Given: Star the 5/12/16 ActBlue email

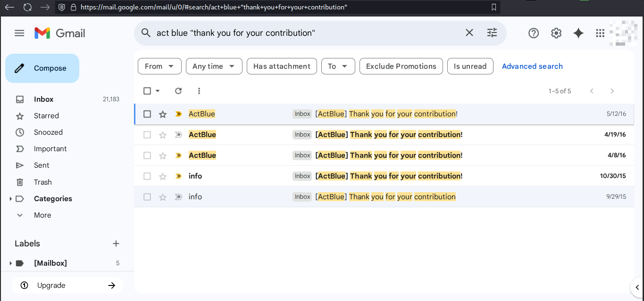Looking at the screenshot, I should click(163, 114).
